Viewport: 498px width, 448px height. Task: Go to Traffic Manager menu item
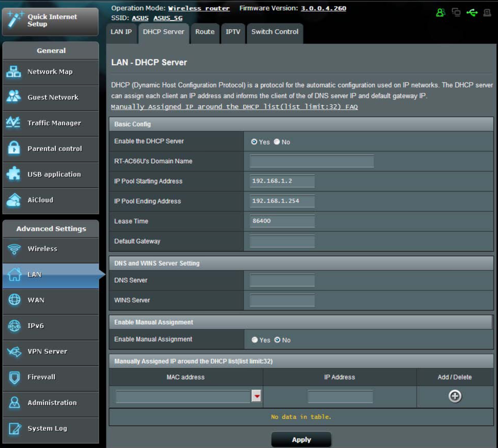51,123
